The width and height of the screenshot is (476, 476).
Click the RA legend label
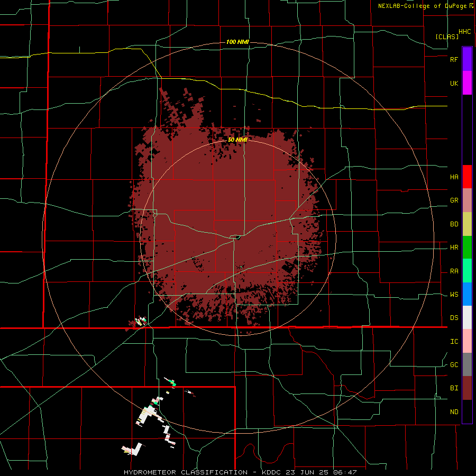(x=454, y=271)
